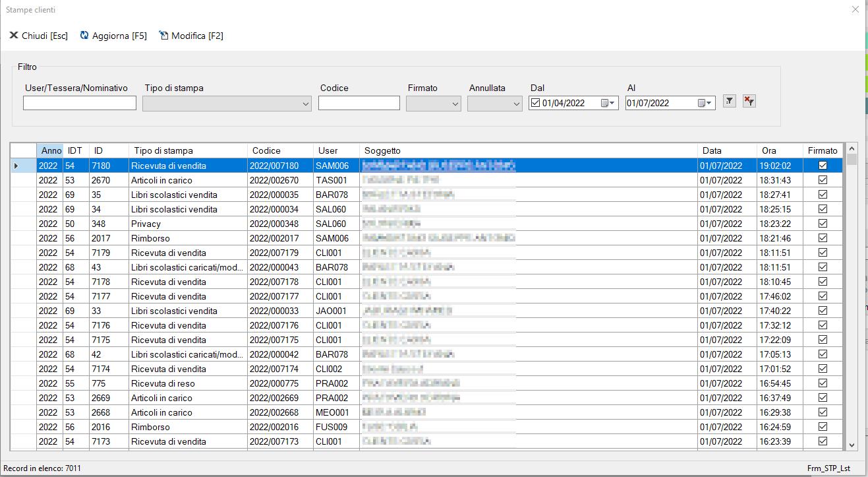Sort by the Anno column header
The image size is (868, 477).
pyautogui.click(x=50, y=150)
